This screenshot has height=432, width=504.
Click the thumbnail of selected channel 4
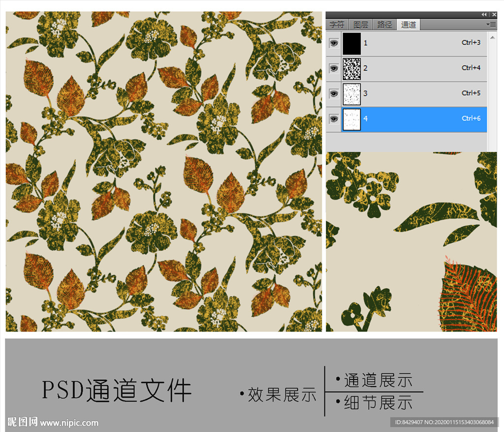[x=351, y=119]
